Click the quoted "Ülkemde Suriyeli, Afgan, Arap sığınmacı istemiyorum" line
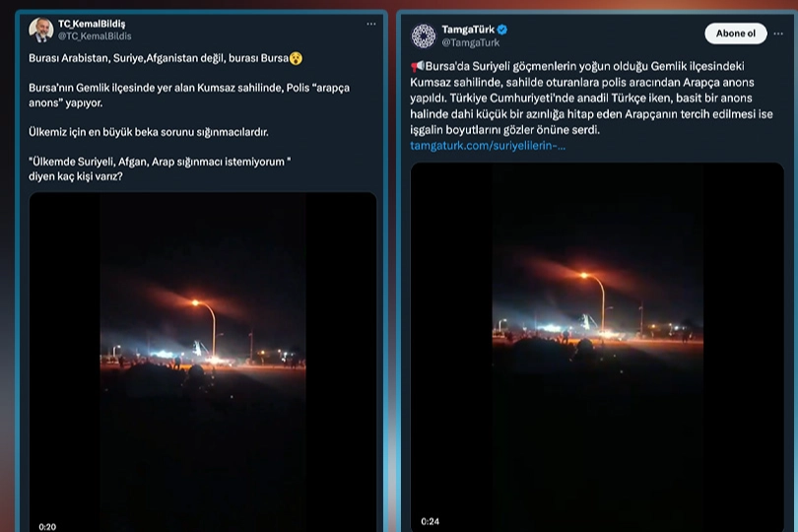 pyautogui.click(x=158, y=163)
